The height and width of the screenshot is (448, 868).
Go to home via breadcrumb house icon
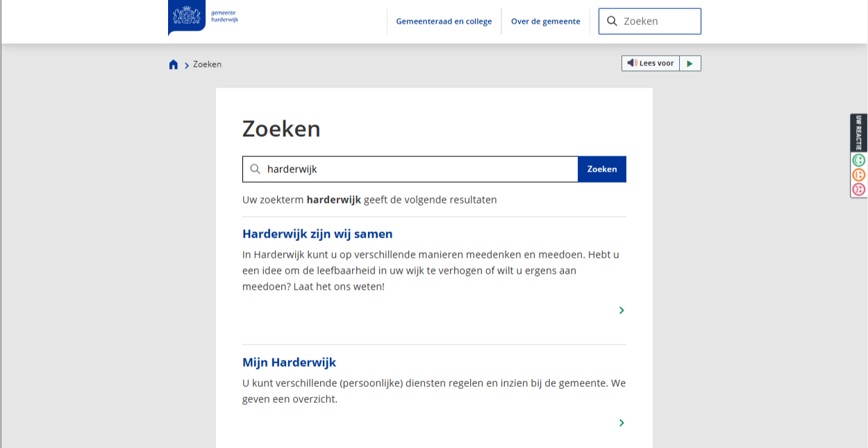point(174,65)
